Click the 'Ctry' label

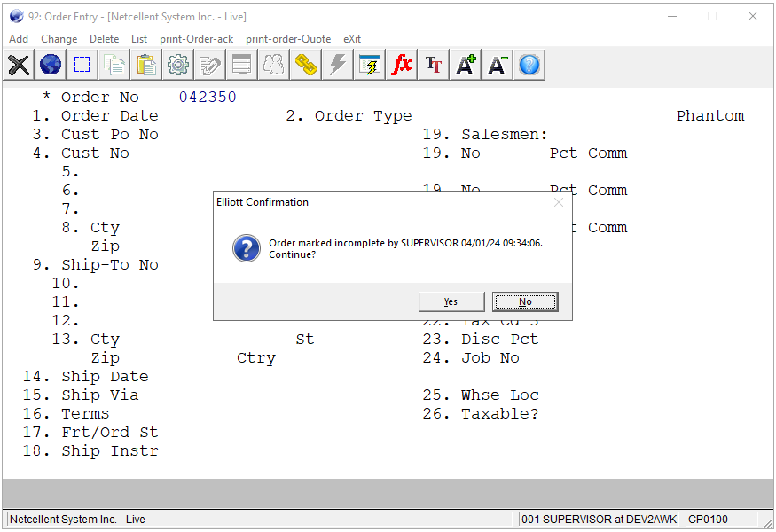point(256,358)
